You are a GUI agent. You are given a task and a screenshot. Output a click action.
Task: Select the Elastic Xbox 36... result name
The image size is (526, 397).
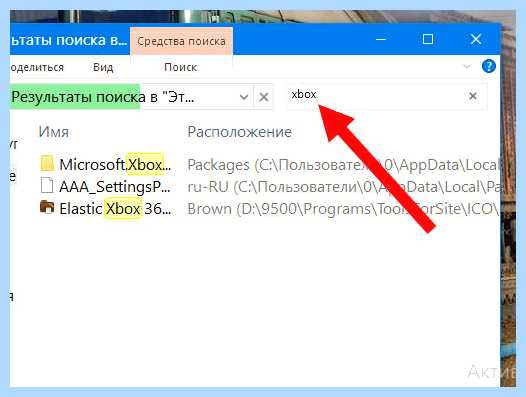(x=115, y=209)
